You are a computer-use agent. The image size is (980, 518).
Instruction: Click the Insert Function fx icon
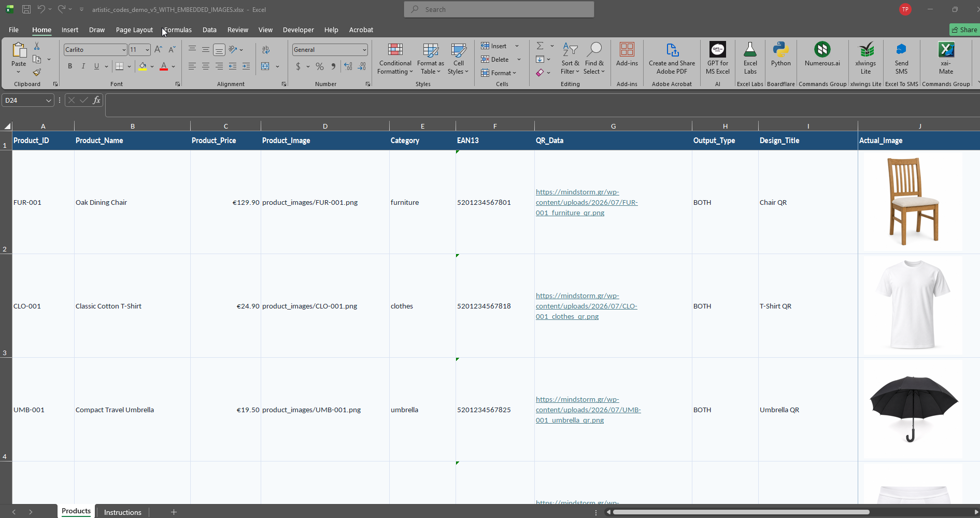pyautogui.click(x=96, y=100)
